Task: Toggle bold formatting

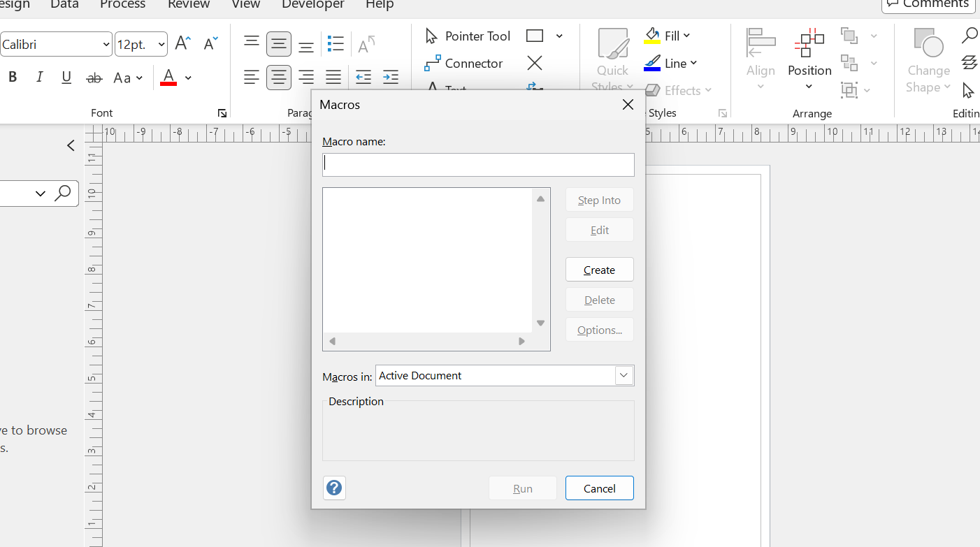Action: [x=13, y=78]
